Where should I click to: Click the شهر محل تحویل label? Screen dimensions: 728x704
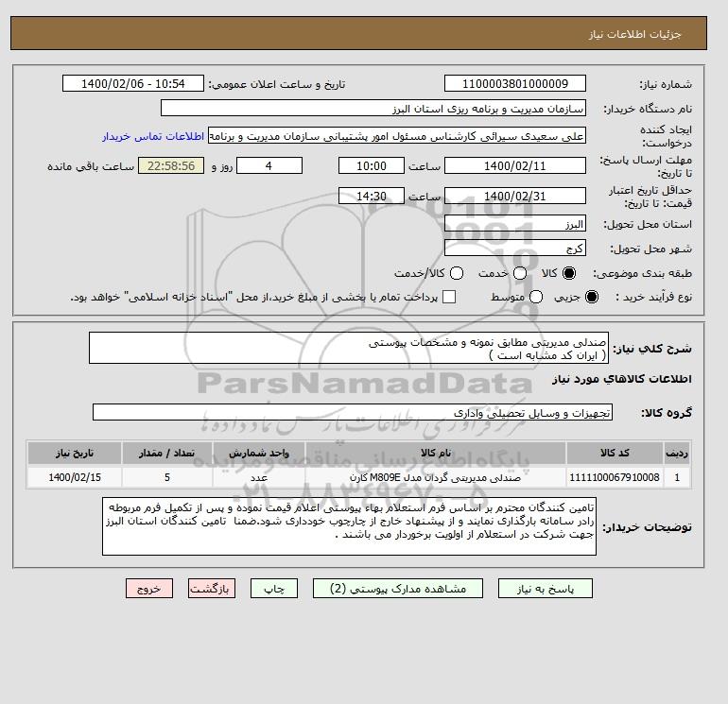(650, 249)
